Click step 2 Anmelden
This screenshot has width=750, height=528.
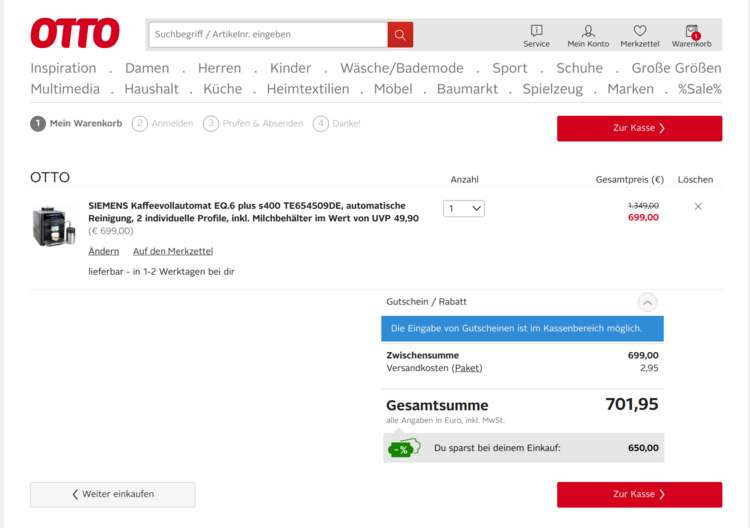tap(163, 123)
